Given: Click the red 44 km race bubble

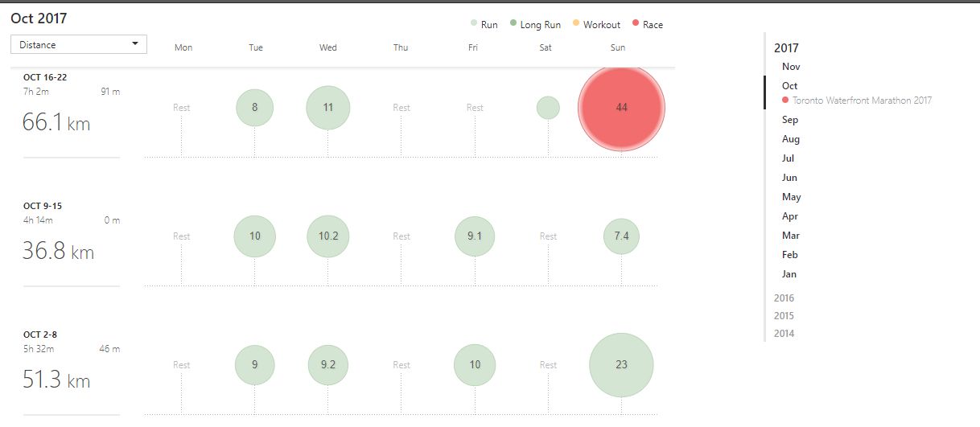Looking at the screenshot, I should 621,108.
